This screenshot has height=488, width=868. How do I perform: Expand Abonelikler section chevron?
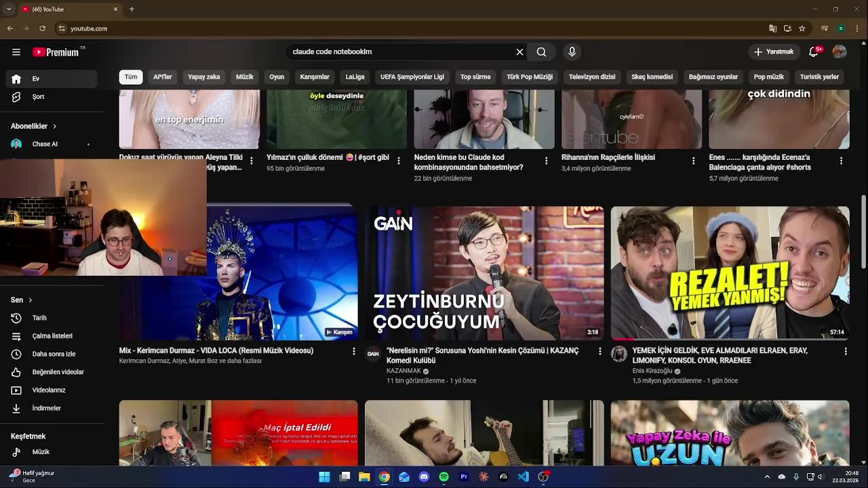[x=54, y=126]
